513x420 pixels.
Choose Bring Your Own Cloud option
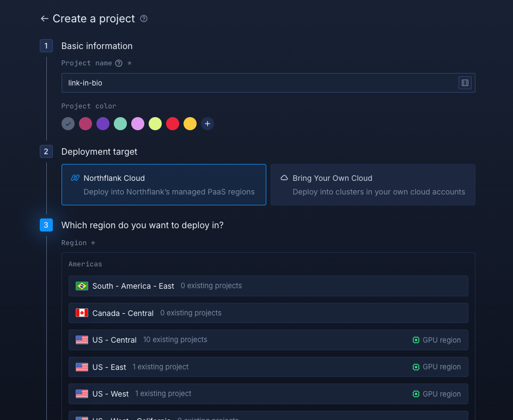pos(372,185)
